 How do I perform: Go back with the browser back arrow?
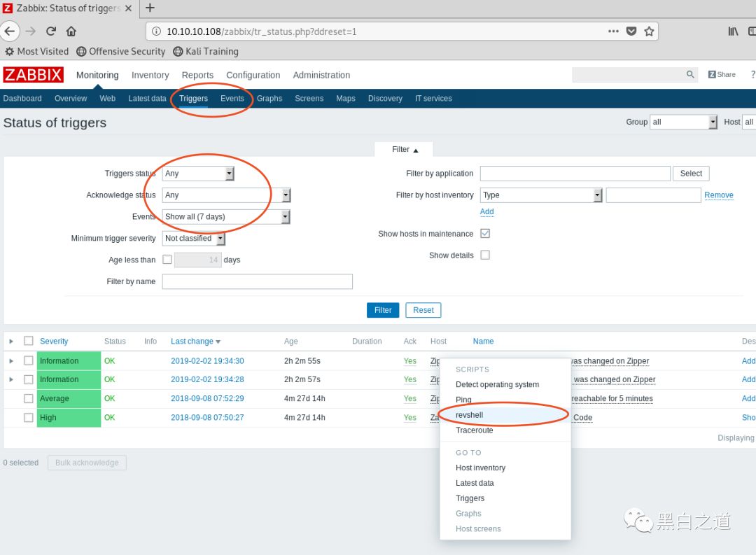tap(9, 31)
